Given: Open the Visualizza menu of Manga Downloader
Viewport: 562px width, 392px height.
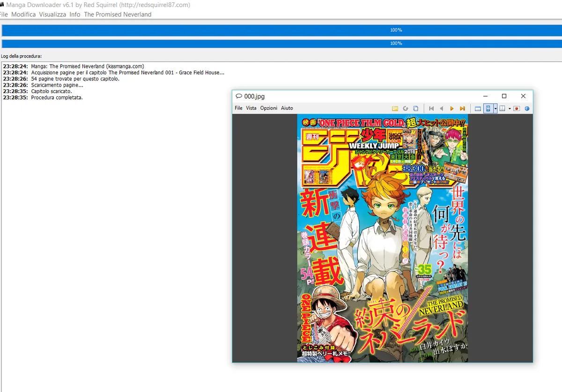Looking at the screenshot, I should (52, 15).
